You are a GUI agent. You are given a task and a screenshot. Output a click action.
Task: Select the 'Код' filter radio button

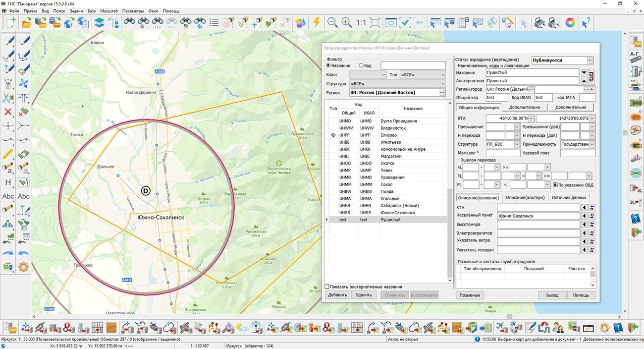tap(361, 65)
